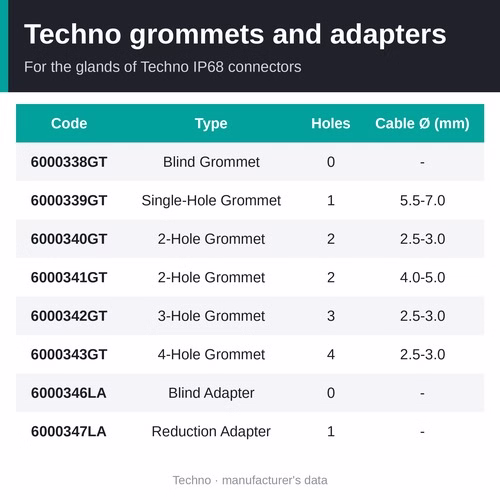The image size is (500, 500).
Task: Select code 6000341GT
Action: (69, 278)
